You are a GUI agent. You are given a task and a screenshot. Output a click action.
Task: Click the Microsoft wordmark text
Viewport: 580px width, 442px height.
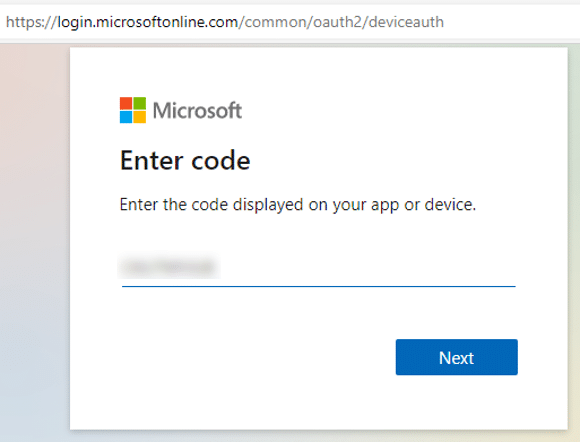(198, 110)
